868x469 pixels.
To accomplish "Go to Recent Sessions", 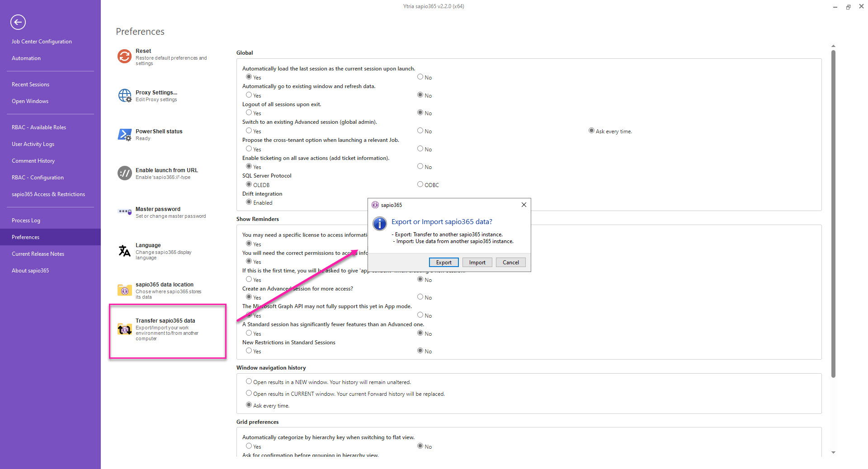I will (30, 84).
